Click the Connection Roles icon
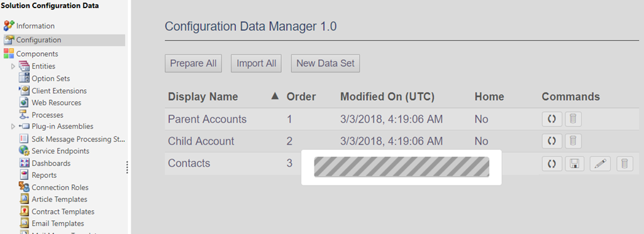 [x=25, y=187]
